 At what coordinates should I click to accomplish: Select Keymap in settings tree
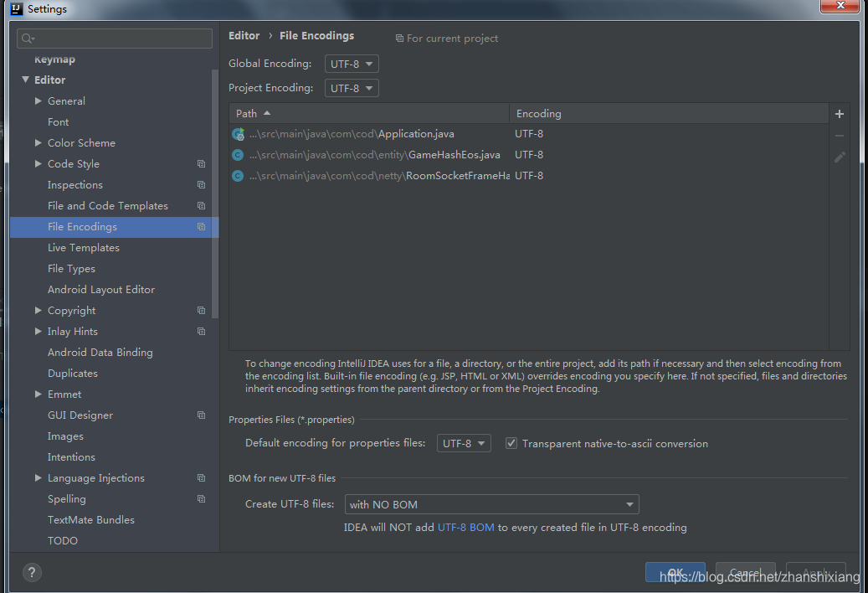pos(54,59)
